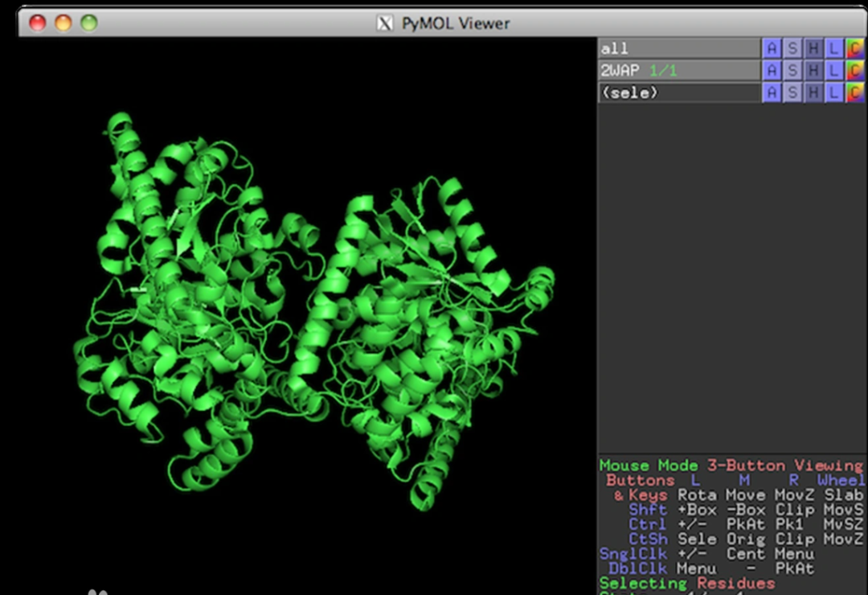
Task: Click the 1/1 state counter beside 2WAP
Action: click(x=662, y=71)
